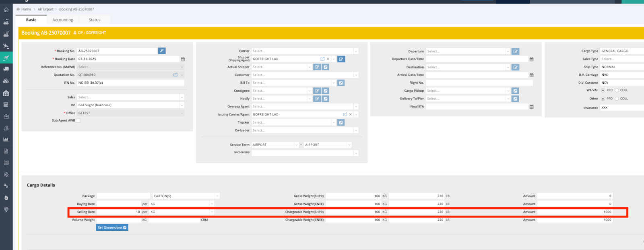Viewport: 644px width, 250px height.
Task: Click the edit pencil icon beside Booking No.
Action: click(161, 51)
